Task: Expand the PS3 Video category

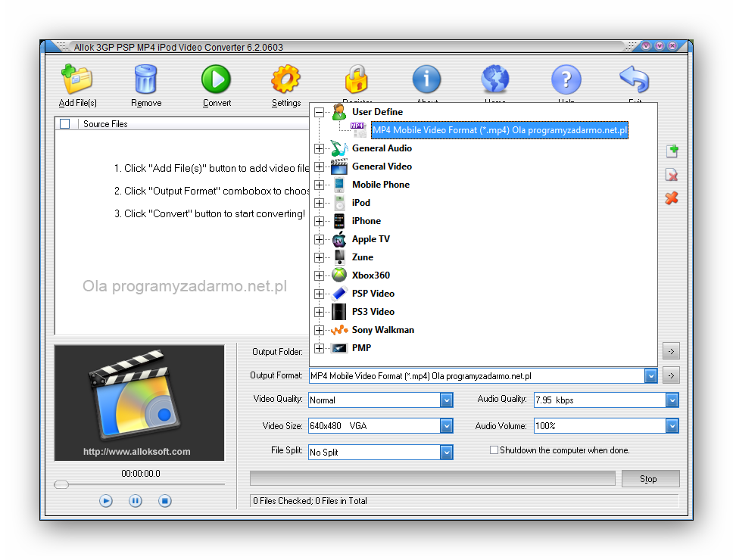Action: (320, 312)
